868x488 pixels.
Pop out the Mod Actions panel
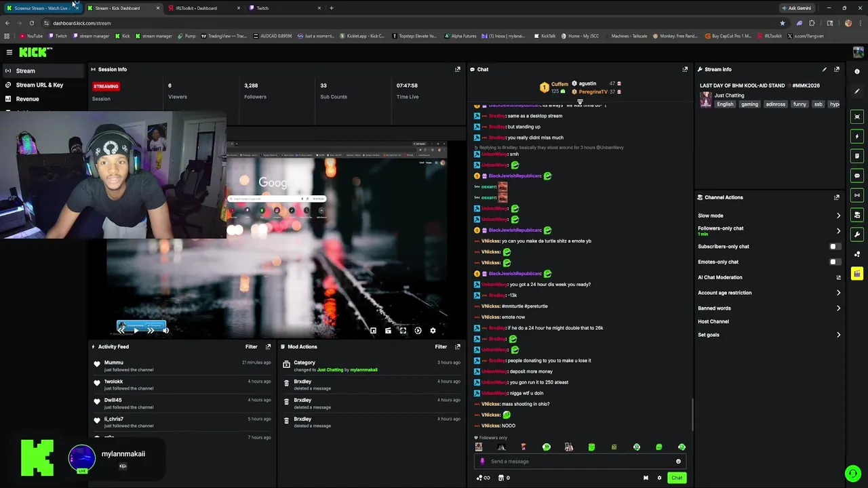[x=458, y=346]
